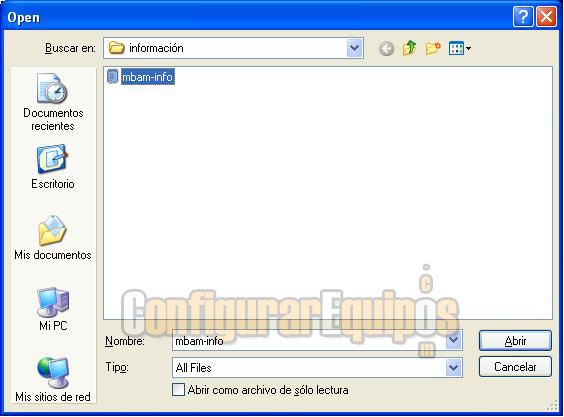This screenshot has height=417, width=564.
Task: Click inside the Nombre text field
Action: pyautogui.click(x=309, y=340)
